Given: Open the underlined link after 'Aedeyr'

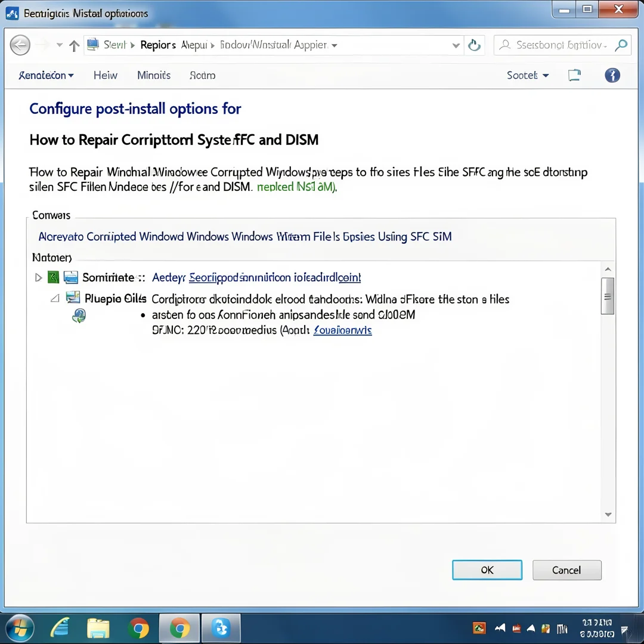Looking at the screenshot, I should pos(275,278).
